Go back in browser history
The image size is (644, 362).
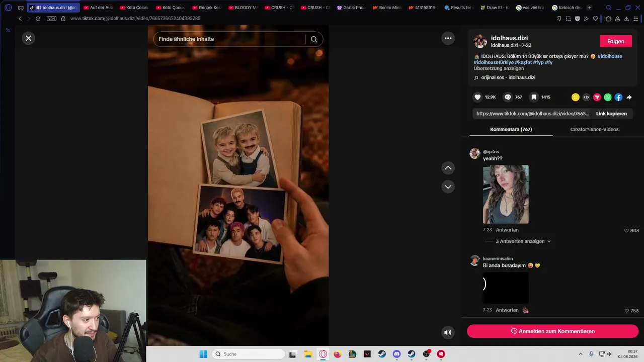[x=20, y=19]
